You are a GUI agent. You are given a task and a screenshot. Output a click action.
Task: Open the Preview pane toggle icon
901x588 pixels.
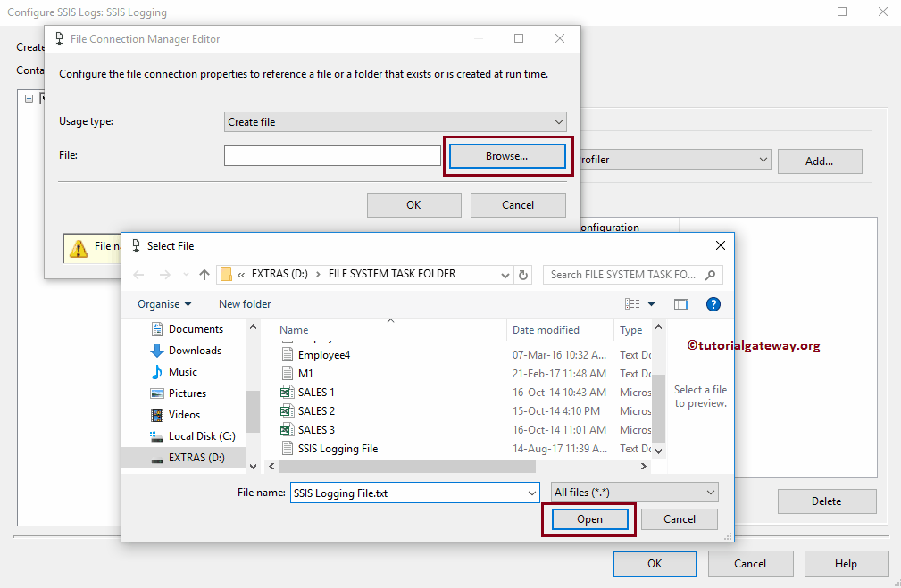tap(680, 303)
